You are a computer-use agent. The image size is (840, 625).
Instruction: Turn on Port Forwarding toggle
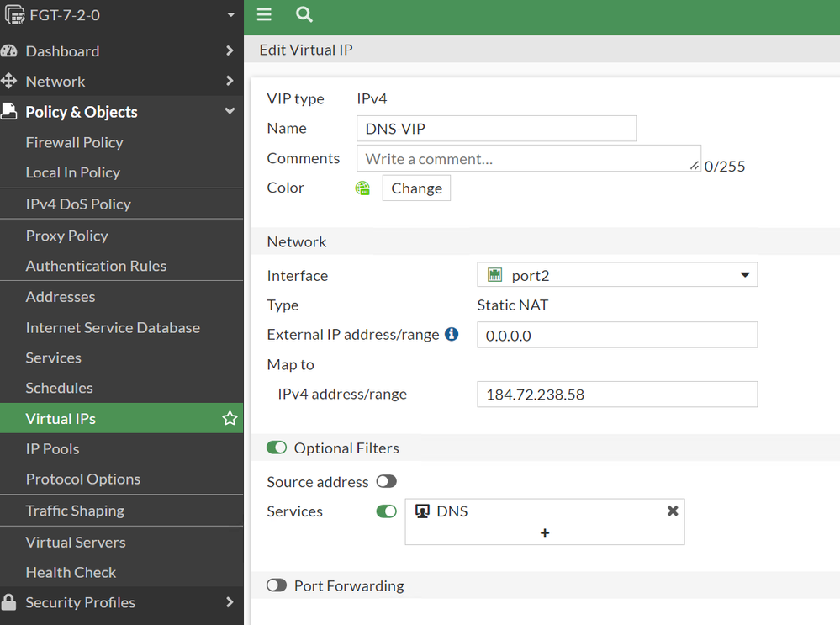[277, 585]
